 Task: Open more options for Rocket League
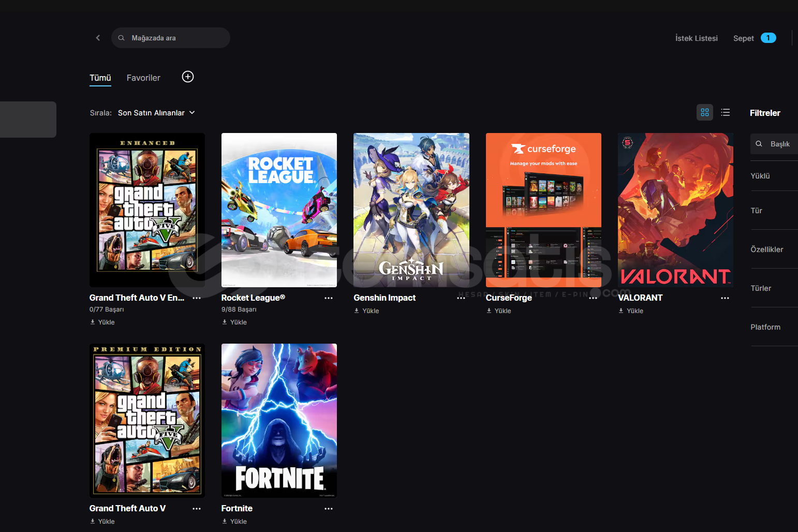[329, 298]
